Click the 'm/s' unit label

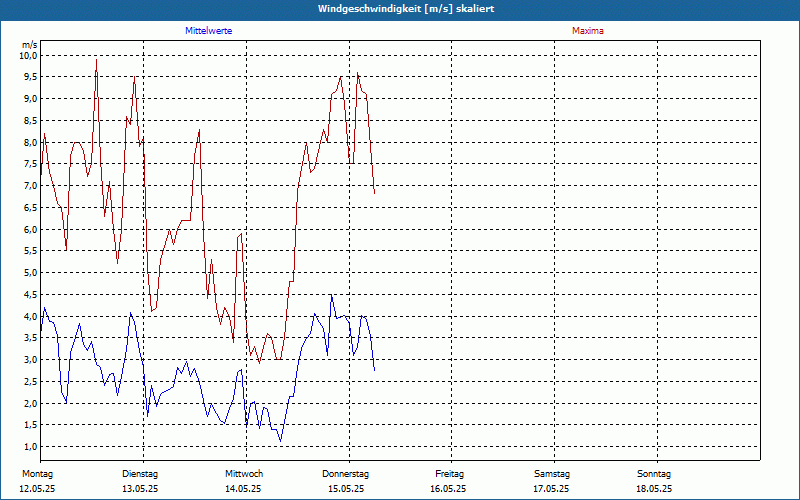coord(30,45)
